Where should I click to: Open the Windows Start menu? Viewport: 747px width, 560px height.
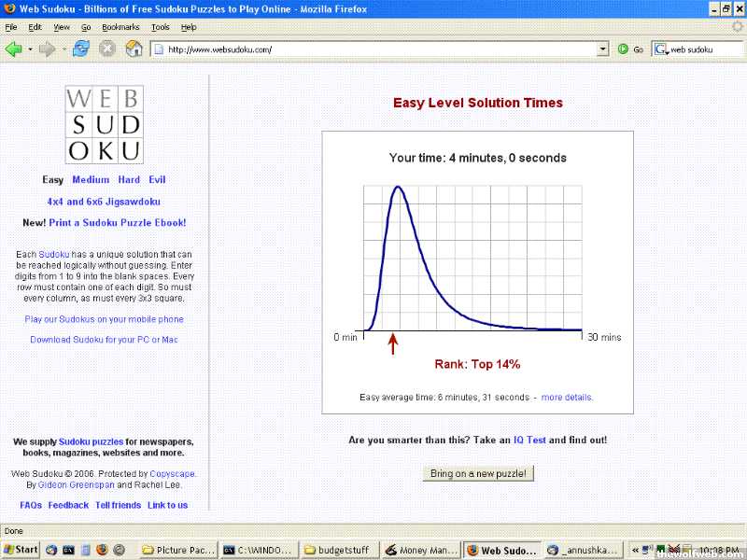click(21, 550)
